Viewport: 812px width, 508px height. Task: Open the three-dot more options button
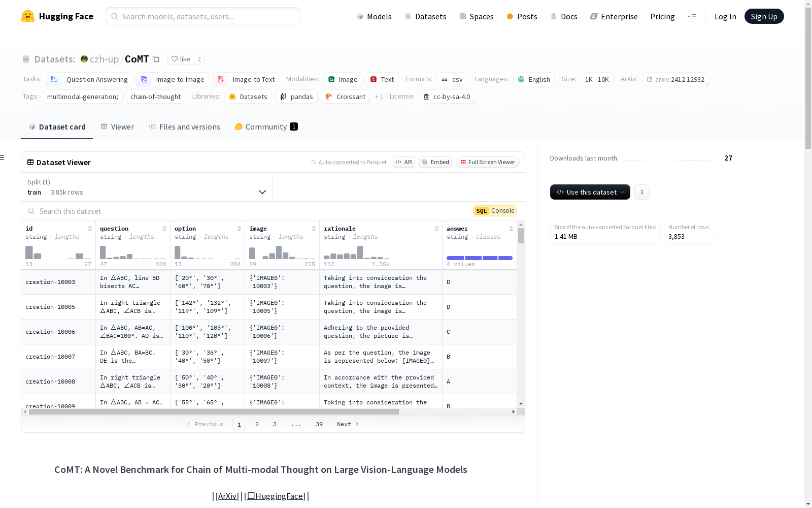[642, 192]
